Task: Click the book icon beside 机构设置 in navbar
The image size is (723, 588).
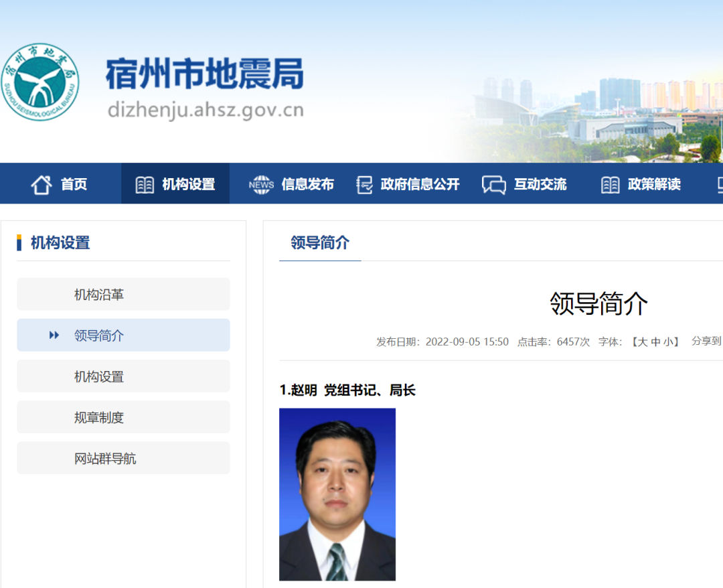Action: (145, 185)
